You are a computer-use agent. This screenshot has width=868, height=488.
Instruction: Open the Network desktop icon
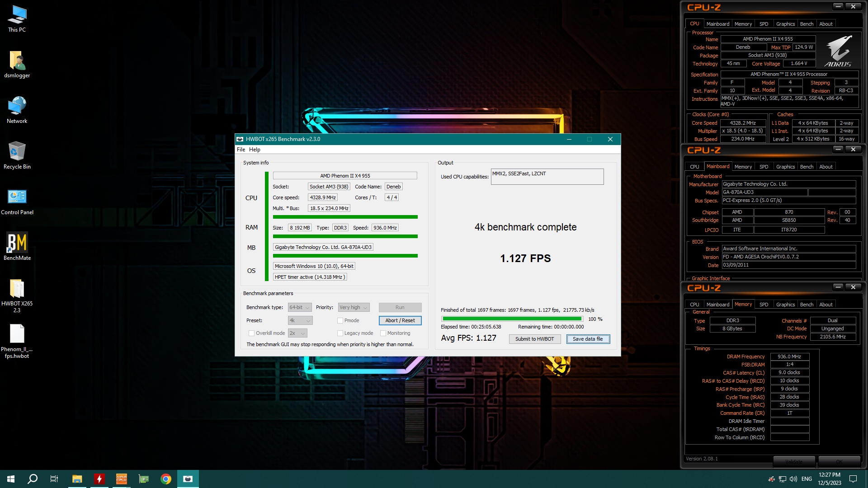coord(17,110)
